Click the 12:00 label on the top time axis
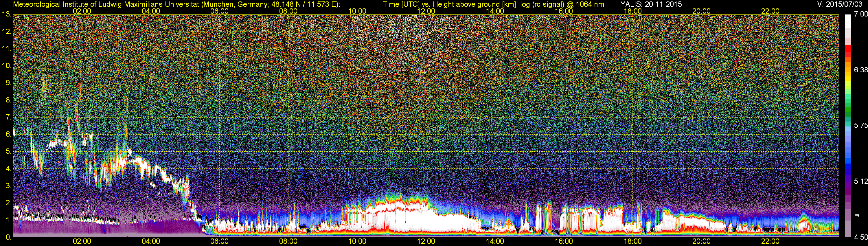 pyautogui.click(x=426, y=11)
